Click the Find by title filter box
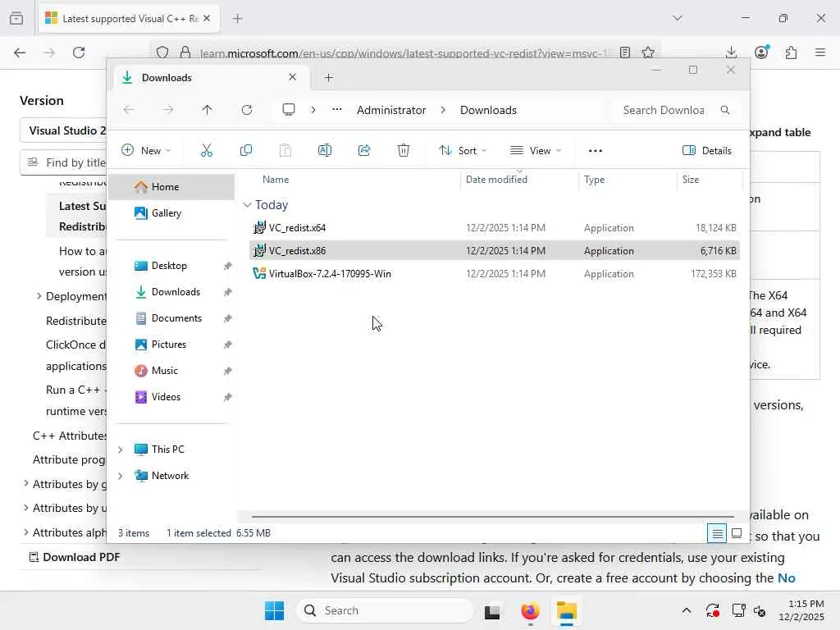Screen dimensions: 840x630 (x=64, y=162)
